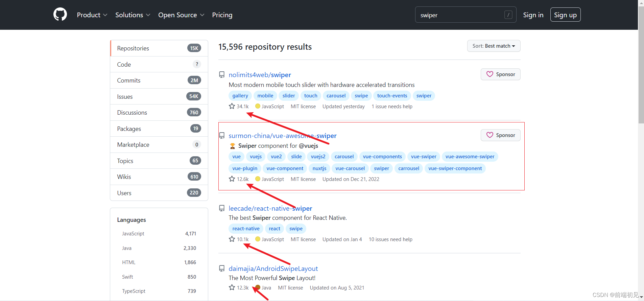Filter by HTML language
This screenshot has height=301, width=644.
(159, 262)
